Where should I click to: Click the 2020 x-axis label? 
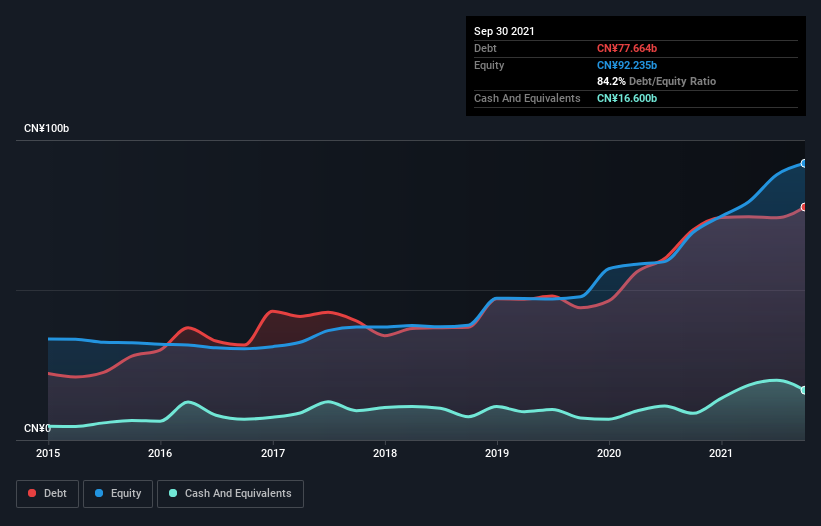point(609,453)
